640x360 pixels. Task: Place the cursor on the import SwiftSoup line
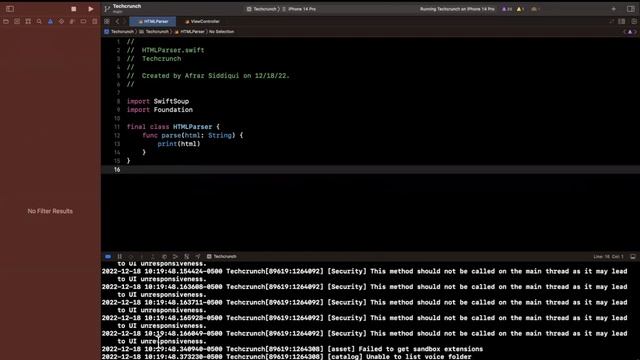tap(158, 101)
